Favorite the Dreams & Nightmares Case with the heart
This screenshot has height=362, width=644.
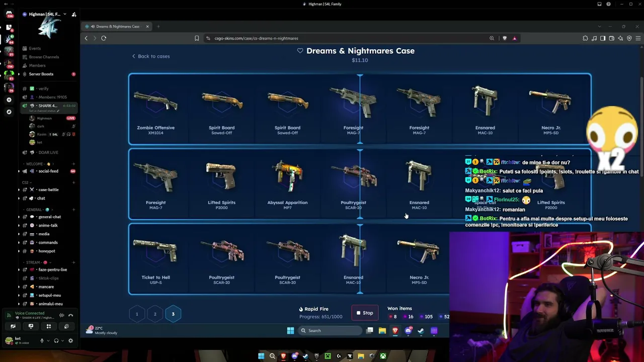(300, 51)
